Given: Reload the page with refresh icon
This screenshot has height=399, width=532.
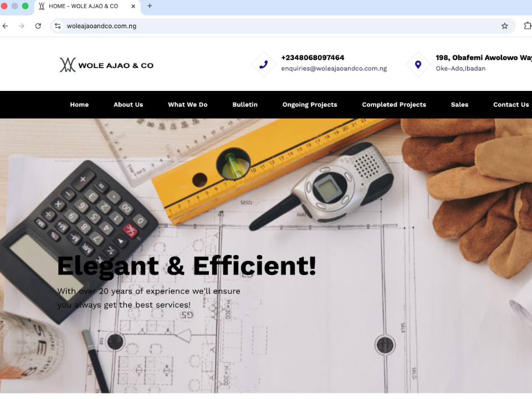Looking at the screenshot, I should 38,26.
